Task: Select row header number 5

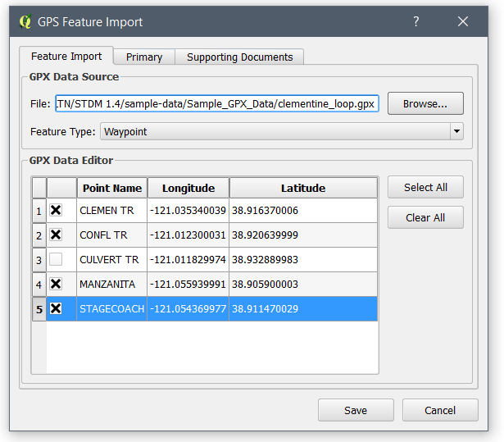Action: click(39, 309)
